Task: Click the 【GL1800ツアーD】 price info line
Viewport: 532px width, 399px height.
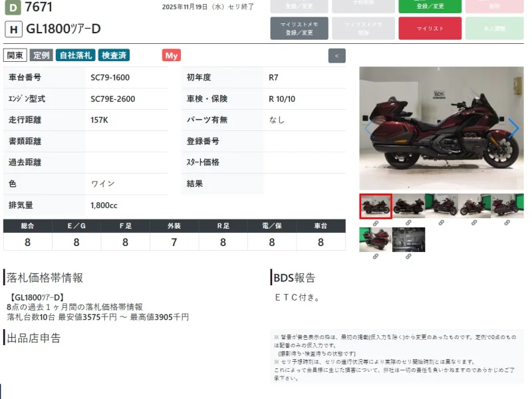Action: tap(36, 297)
